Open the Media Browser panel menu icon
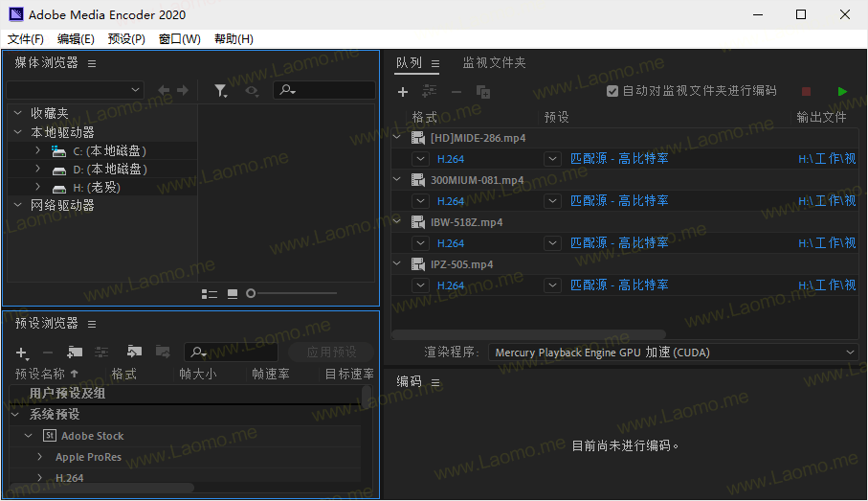Screen dimensions: 868x501 point(92,64)
